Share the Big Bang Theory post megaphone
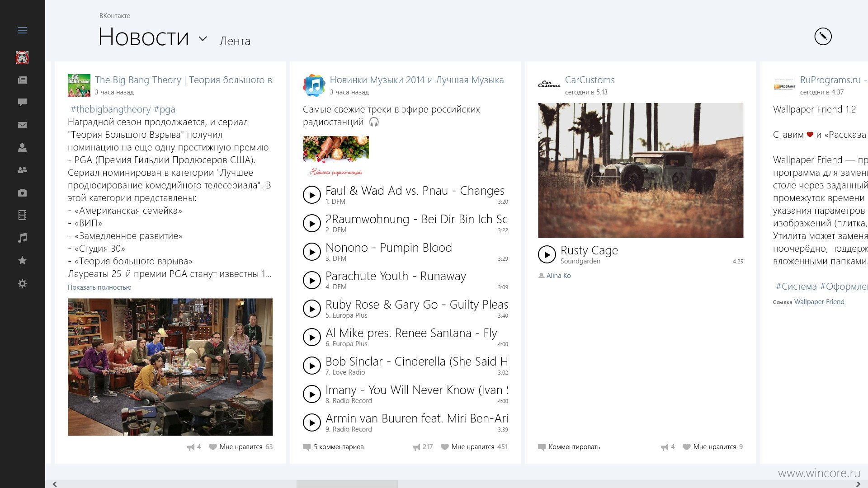Screen dimensions: 868x488 (x=193, y=447)
